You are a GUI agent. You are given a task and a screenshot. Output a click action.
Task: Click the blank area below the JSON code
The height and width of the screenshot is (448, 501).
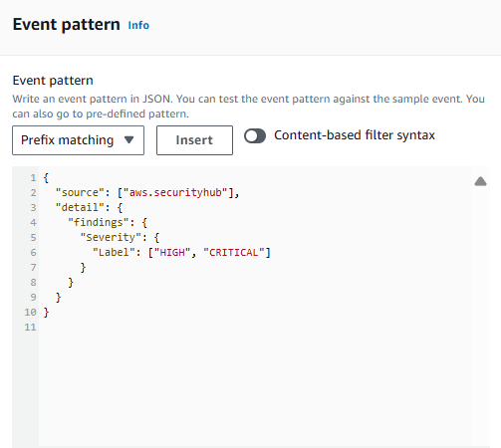[x=255, y=388]
